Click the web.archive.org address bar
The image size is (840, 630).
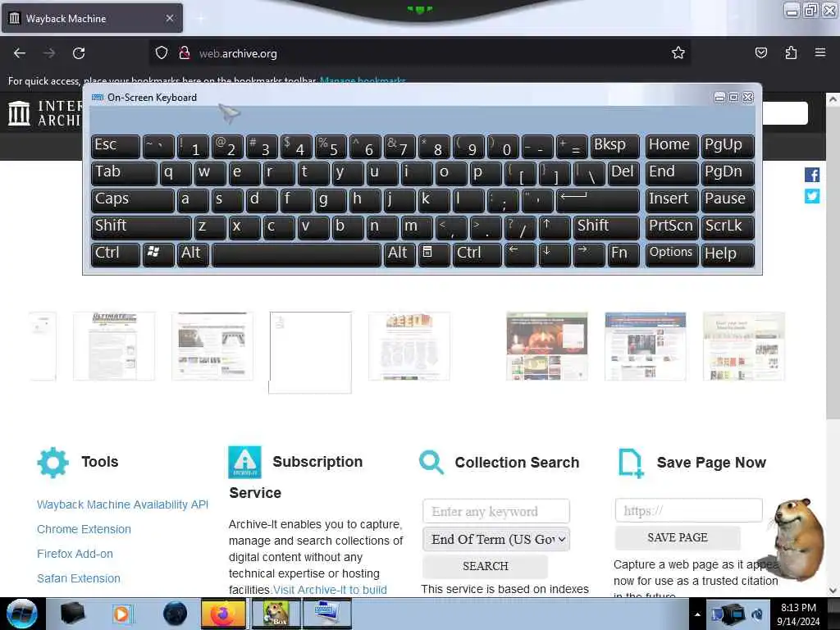click(x=418, y=53)
